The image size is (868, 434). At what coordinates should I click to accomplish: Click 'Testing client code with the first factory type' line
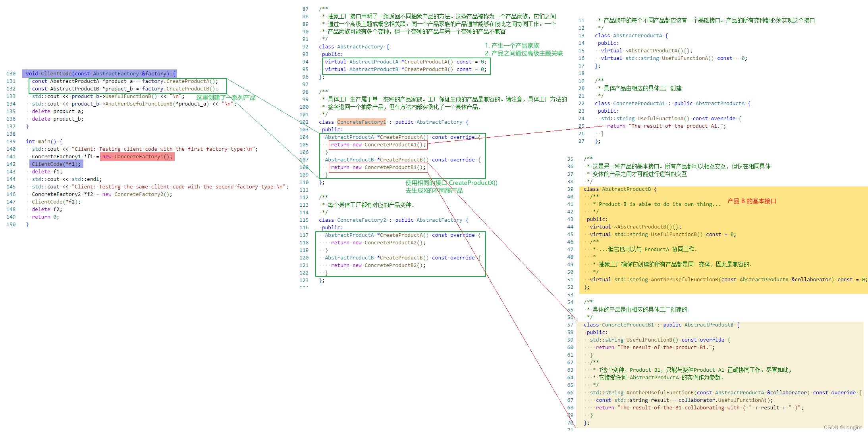click(145, 149)
